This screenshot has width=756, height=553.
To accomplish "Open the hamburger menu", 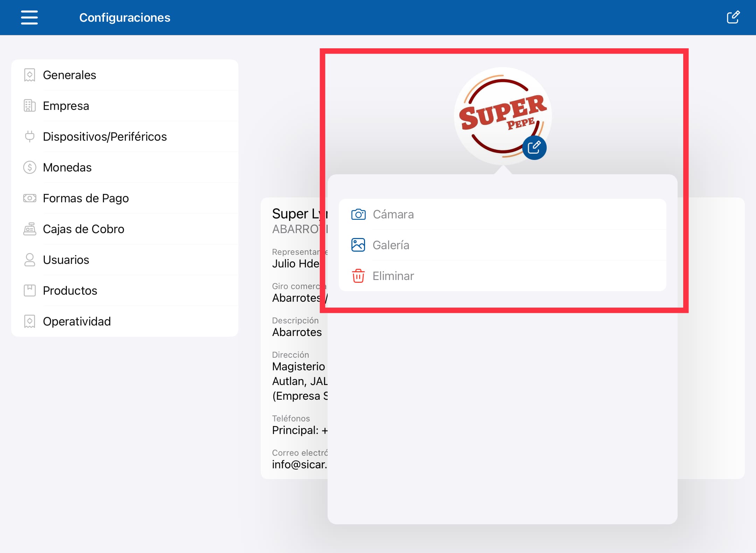I will click(29, 17).
